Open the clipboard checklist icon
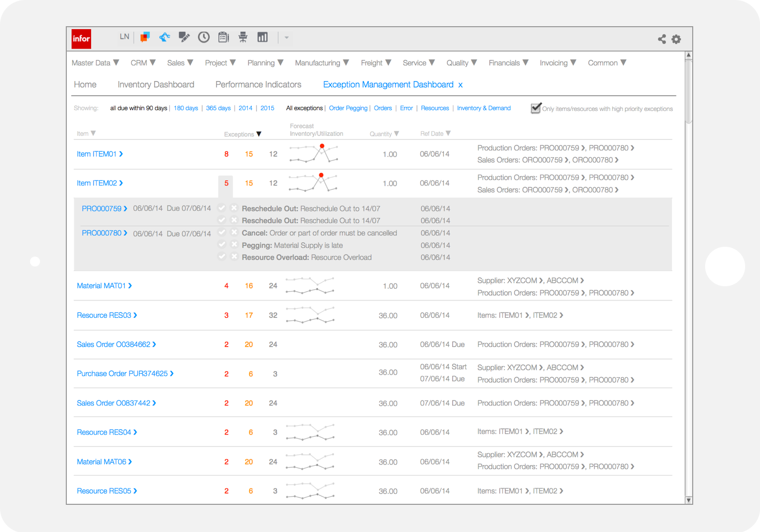This screenshot has width=760, height=532. tap(224, 37)
